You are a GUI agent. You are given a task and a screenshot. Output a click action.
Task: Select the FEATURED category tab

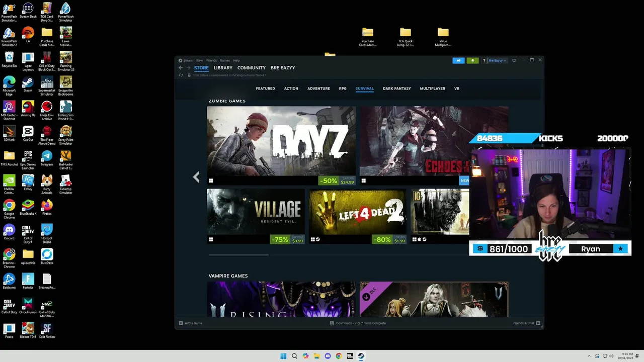(x=265, y=88)
